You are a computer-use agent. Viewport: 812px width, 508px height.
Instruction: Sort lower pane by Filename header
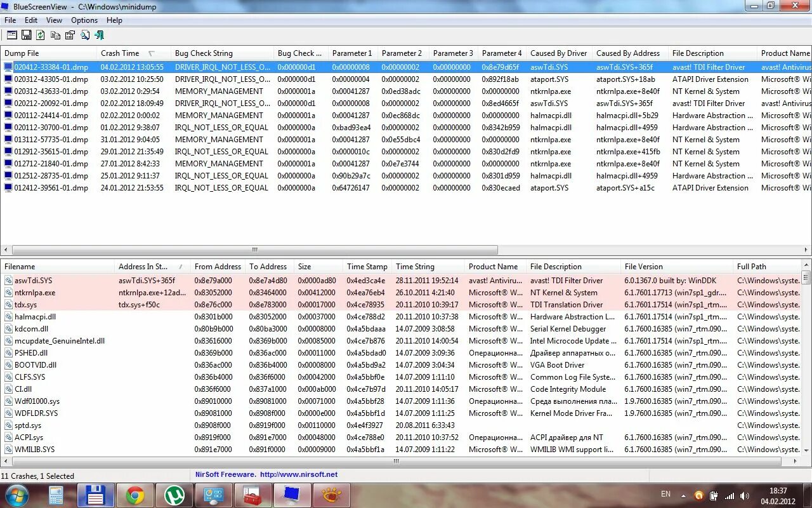[58, 267]
